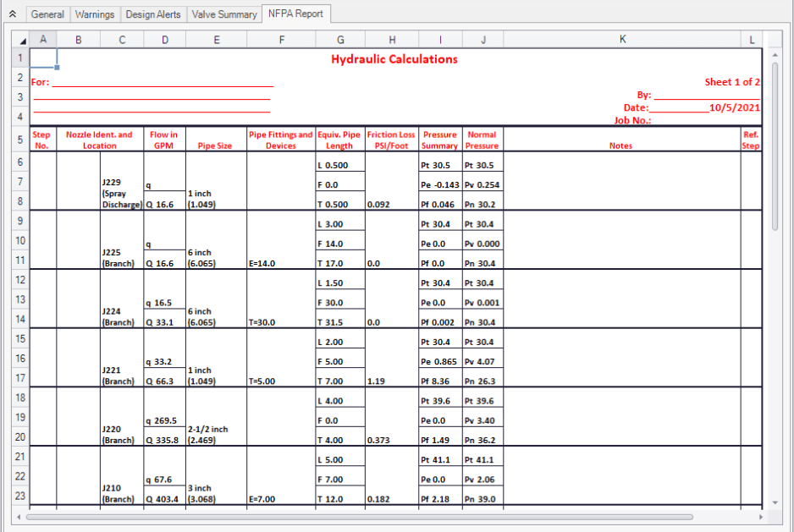Select column E header

pos(216,40)
